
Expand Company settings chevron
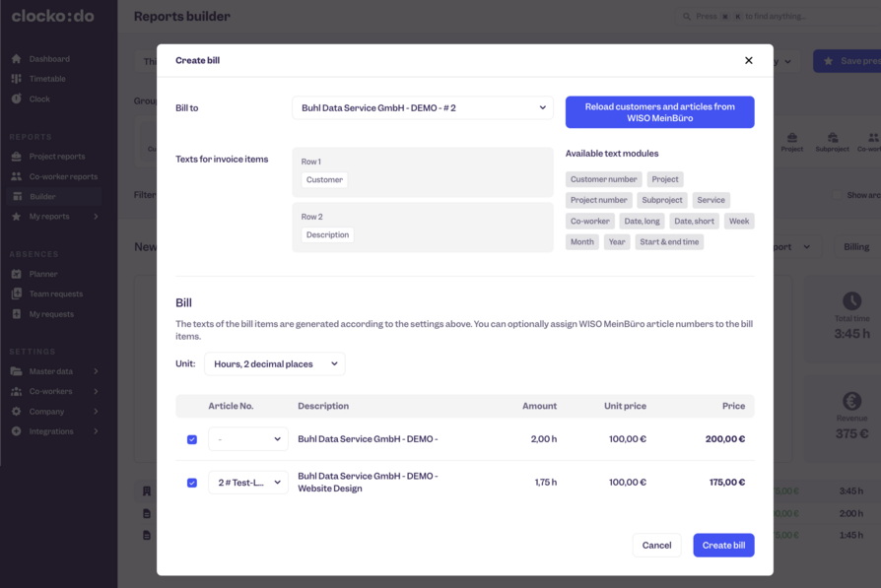[x=96, y=412]
